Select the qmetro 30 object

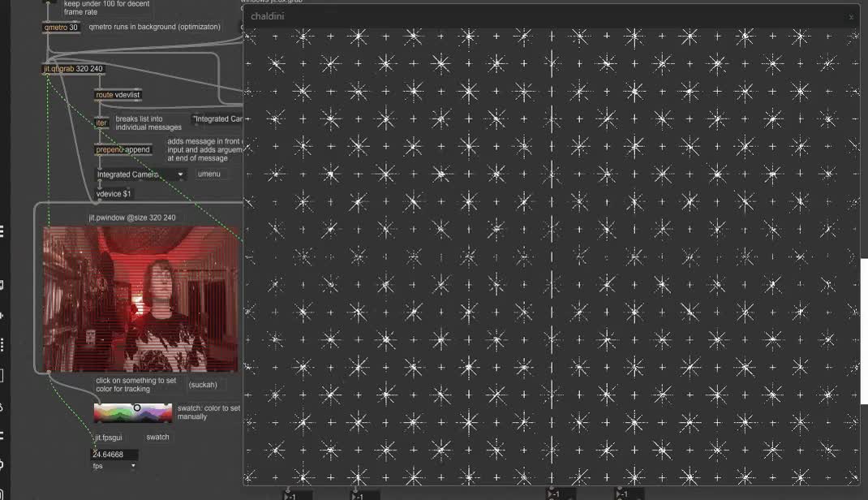(x=61, y=27)
